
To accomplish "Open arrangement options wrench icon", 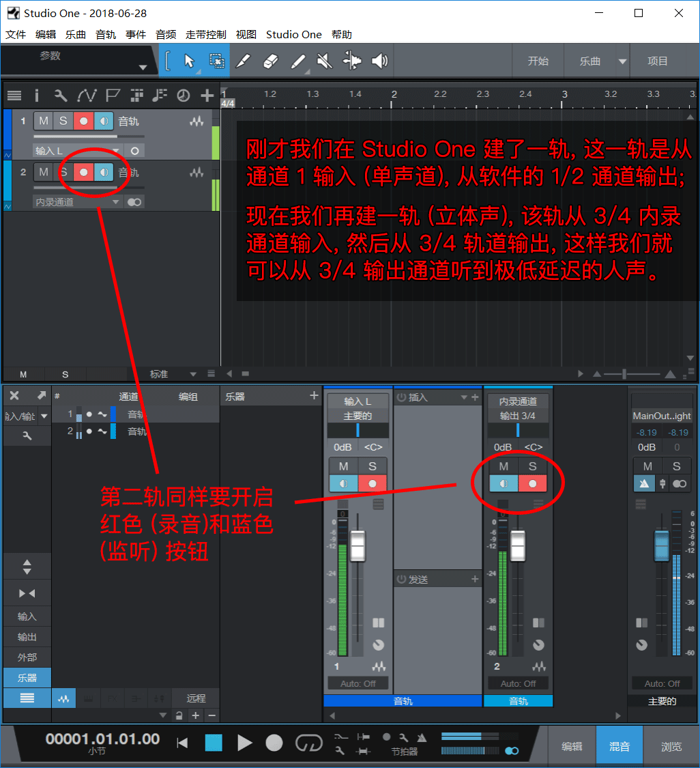I will (61, 96).
